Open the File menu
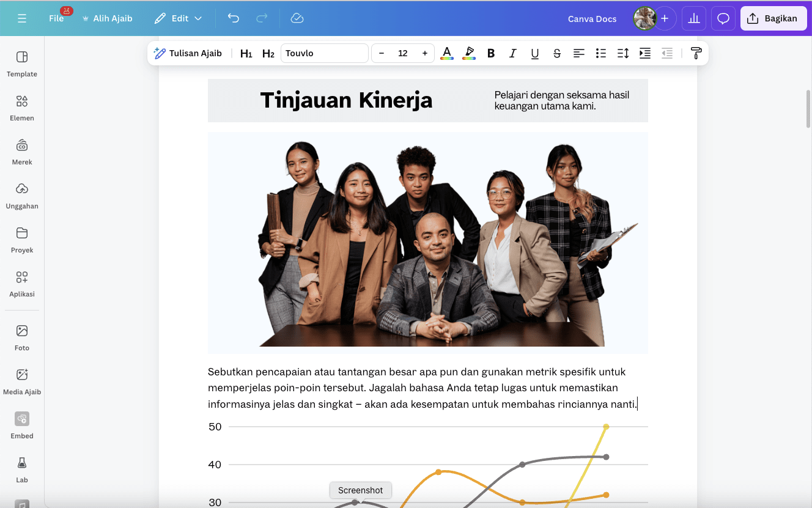Screen dimensions: 812x508 coord(56,18)
